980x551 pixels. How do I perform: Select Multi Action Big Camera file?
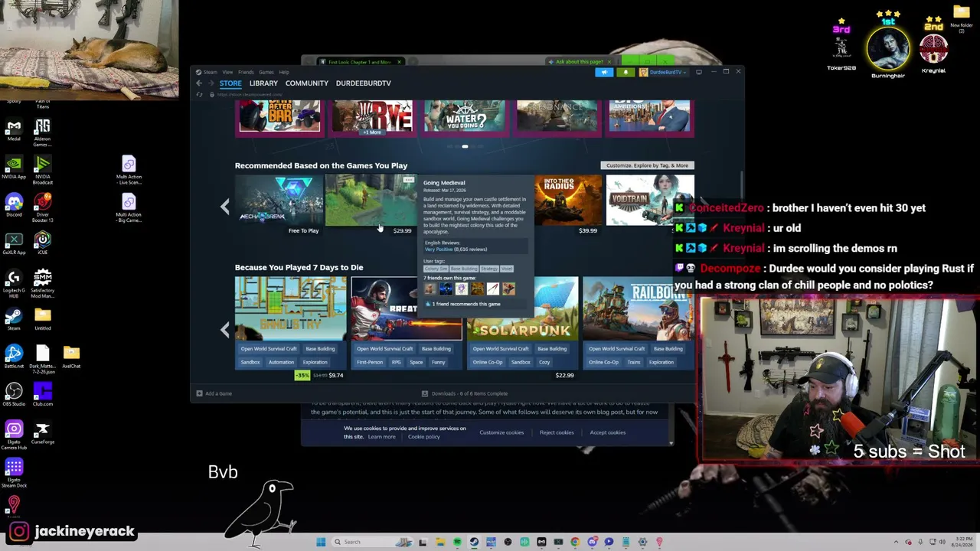(x=129, y=208)
